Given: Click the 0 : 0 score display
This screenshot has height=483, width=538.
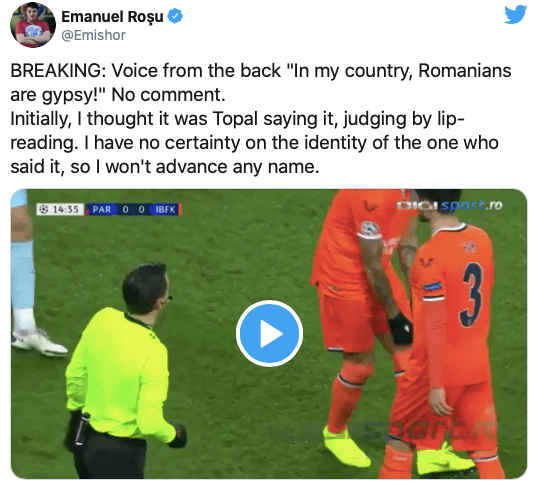Looking at the screenshot, I should pyautogui.click(x=133, y=209).
